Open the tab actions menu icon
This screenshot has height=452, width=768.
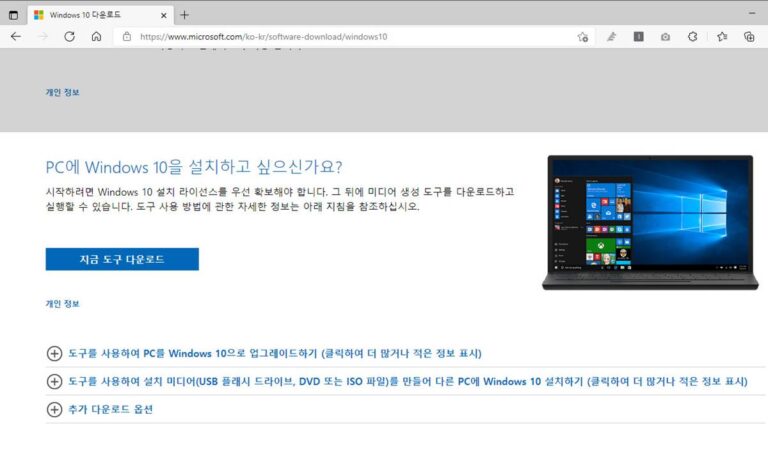click(13, 15)
